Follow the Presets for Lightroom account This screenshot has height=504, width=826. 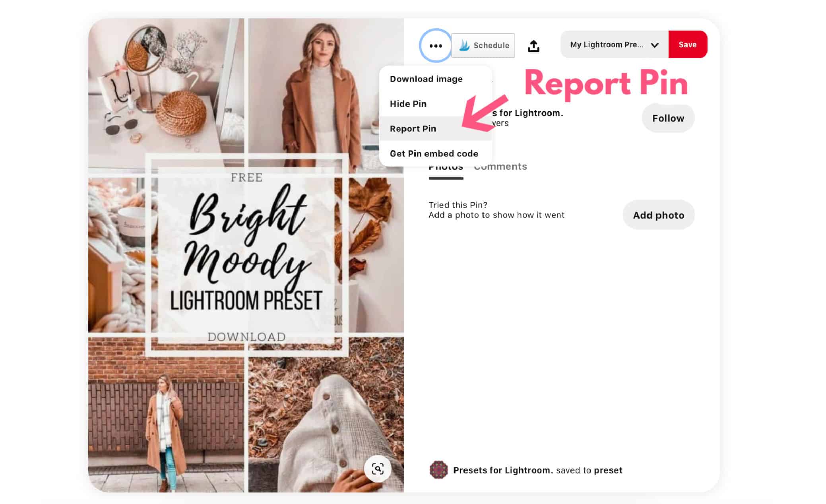pos(668,118)
